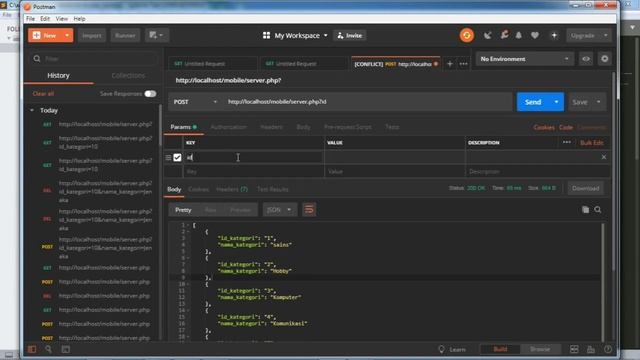Open the Code link
The image size is (640, 360).
point(566,127)
